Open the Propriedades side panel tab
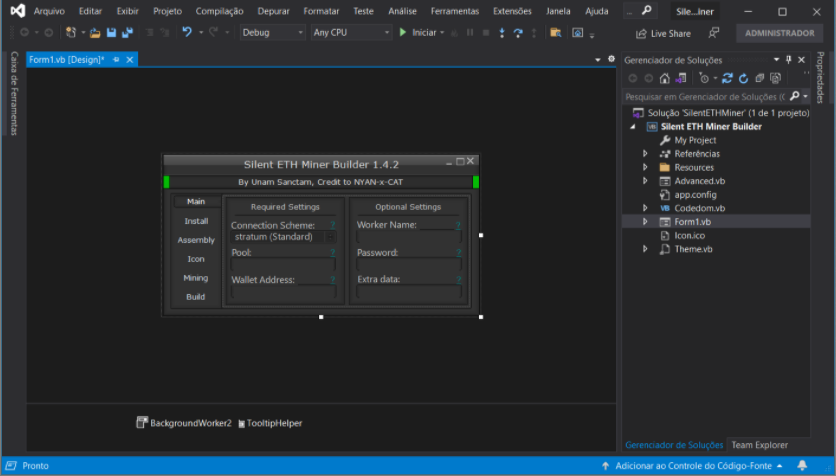This screenshot has height=476, width=836. click(x=820, y=77)
